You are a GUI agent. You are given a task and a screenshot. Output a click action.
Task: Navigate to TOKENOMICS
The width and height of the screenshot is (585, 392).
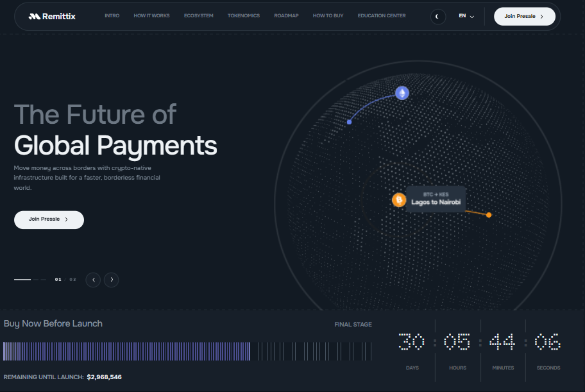pyautogui.click(x=244, y=15)
